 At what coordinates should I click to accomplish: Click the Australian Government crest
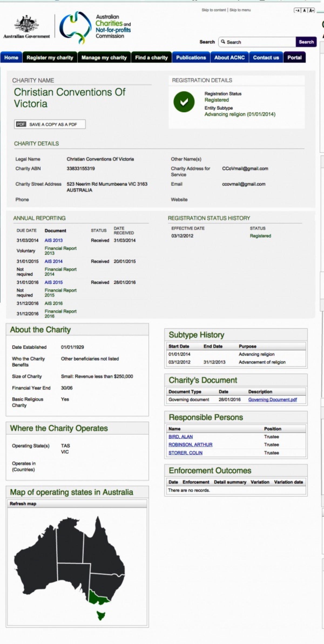tap(26, 24)
